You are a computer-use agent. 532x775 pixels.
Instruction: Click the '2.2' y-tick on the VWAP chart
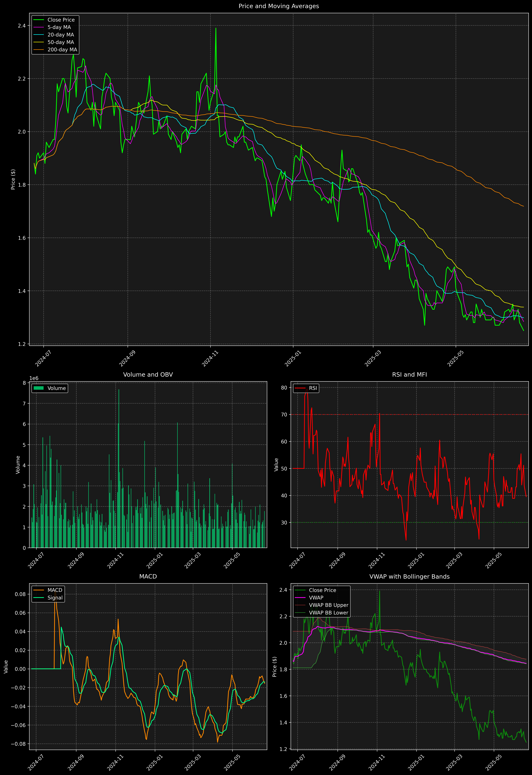coord(283,616)
